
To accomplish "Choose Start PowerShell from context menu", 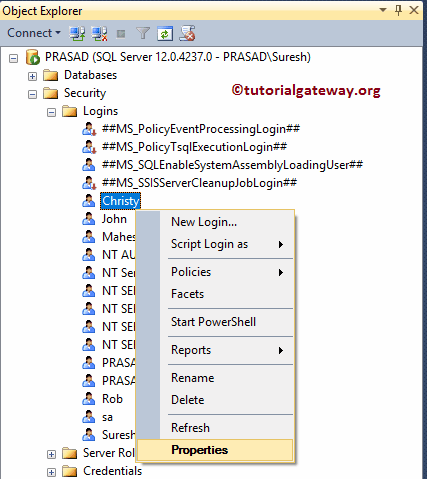I will point(215,322).
